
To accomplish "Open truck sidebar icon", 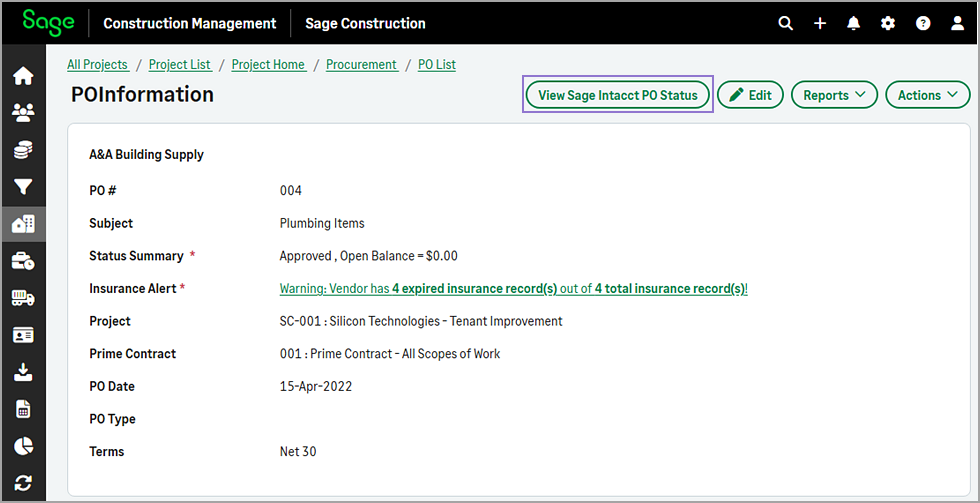I will (x=23, y=298).
